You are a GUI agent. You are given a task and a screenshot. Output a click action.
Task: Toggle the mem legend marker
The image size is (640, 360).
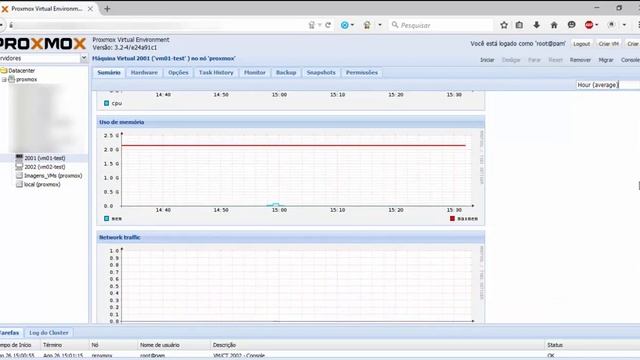click(107, 219)
